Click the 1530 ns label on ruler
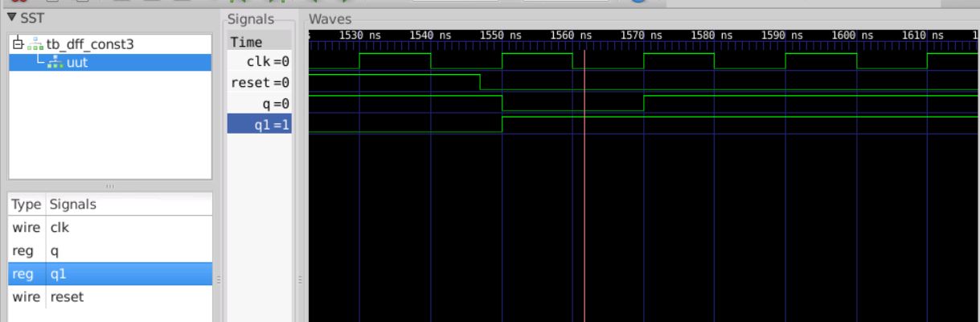 click(360, 35)
